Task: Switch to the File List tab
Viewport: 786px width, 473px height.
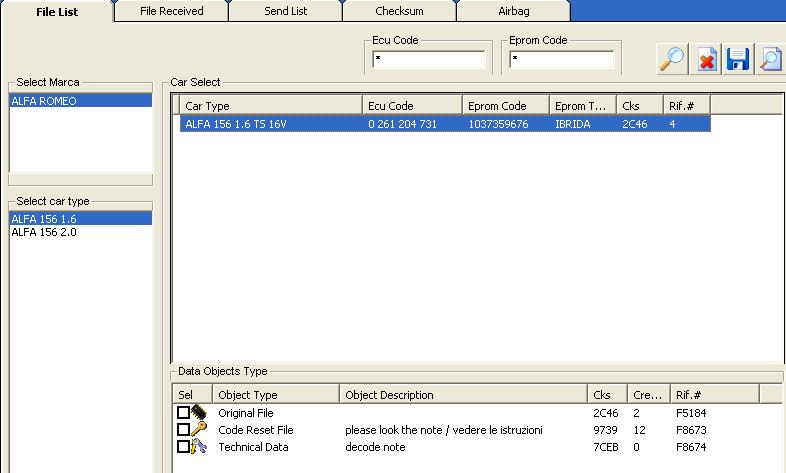Action: 57,12
